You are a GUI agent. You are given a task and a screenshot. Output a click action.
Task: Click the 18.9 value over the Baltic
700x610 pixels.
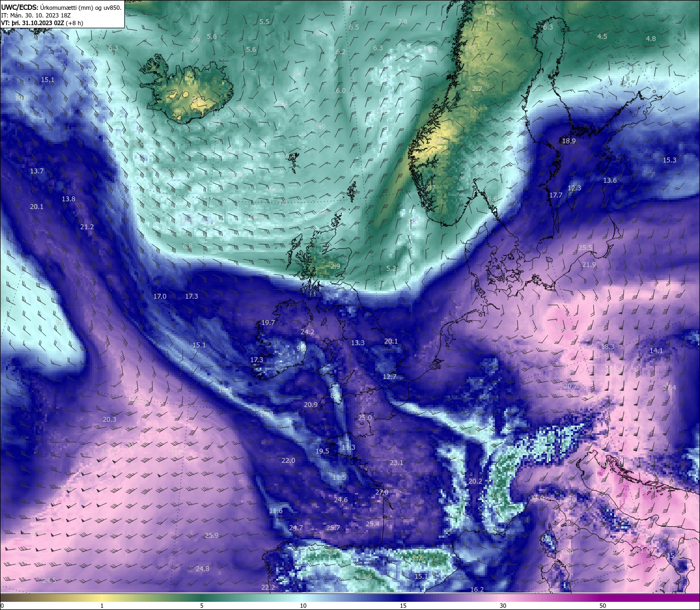tap(569, 141)
